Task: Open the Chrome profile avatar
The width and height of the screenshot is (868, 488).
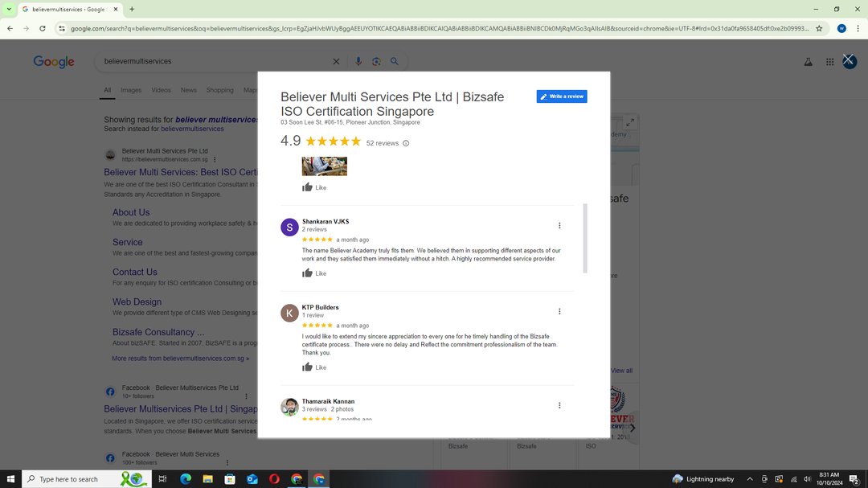Action: point(841,29)
